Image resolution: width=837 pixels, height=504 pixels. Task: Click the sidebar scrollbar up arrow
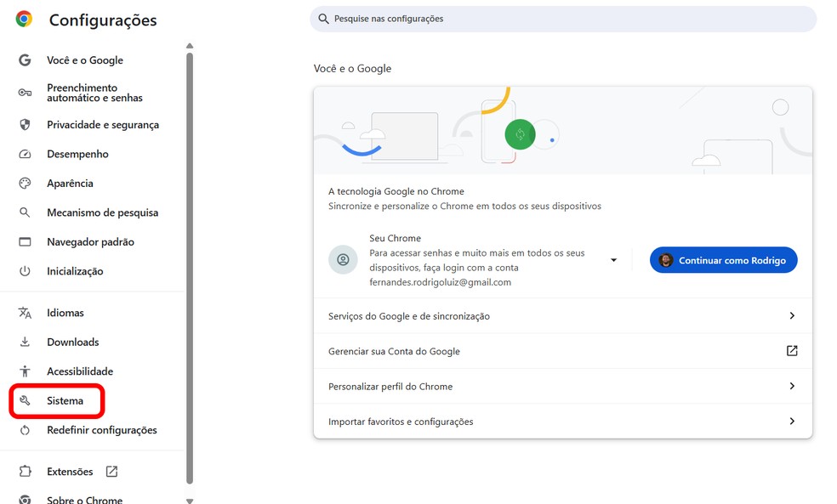pyautogui.click(x=190, y=46)
